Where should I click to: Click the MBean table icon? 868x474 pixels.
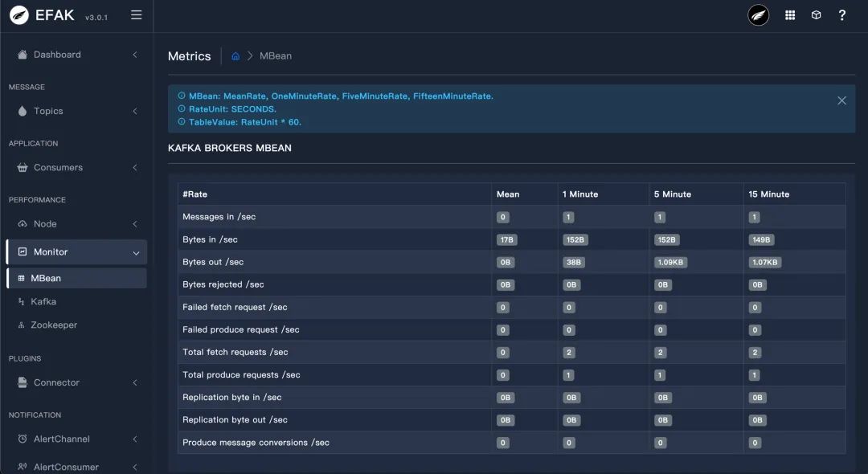pos(21,278)
